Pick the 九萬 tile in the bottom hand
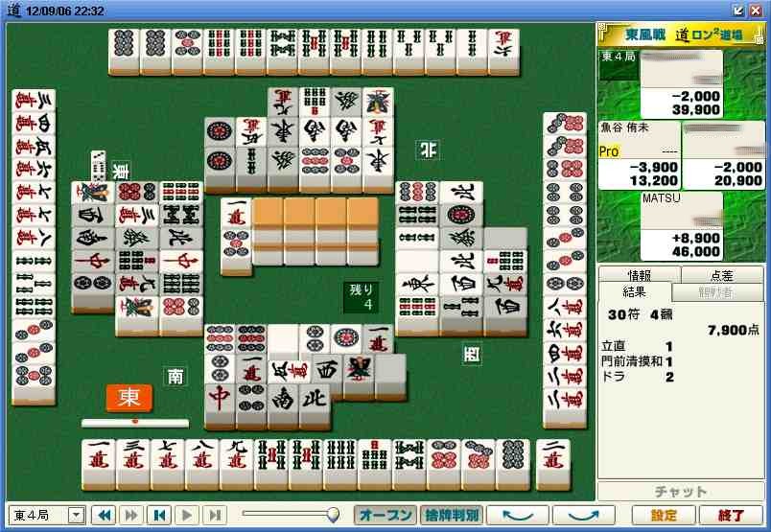771x532 pixels. pyautogui.click(x=237, y=464)
